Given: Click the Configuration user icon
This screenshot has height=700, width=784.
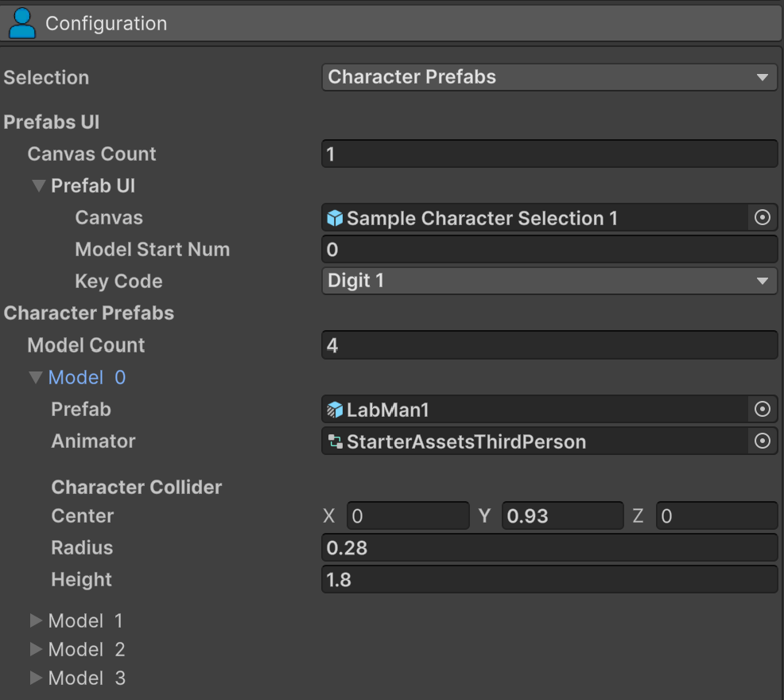Looking at the screenshot, I should coord(21,23).
